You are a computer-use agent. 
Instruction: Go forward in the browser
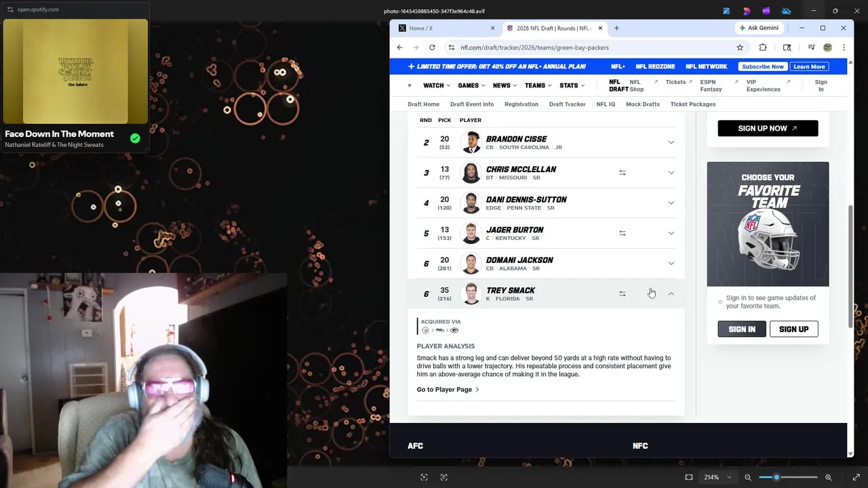[x=416, y=47]
